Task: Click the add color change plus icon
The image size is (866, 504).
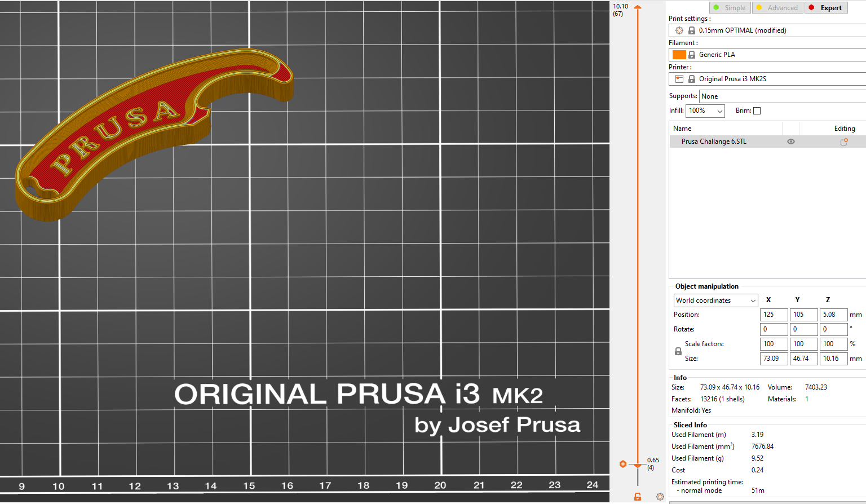Action: [623, 464]
